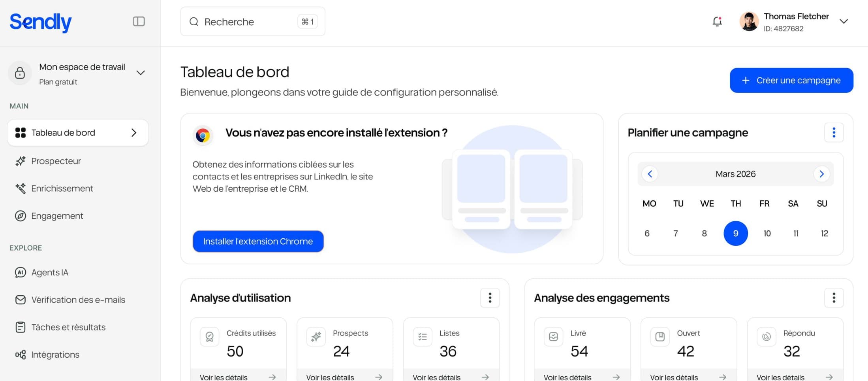The width and height of the screenshot is (868, 381).
Task: Click the search magnifier icon
Action: [194, 22]
